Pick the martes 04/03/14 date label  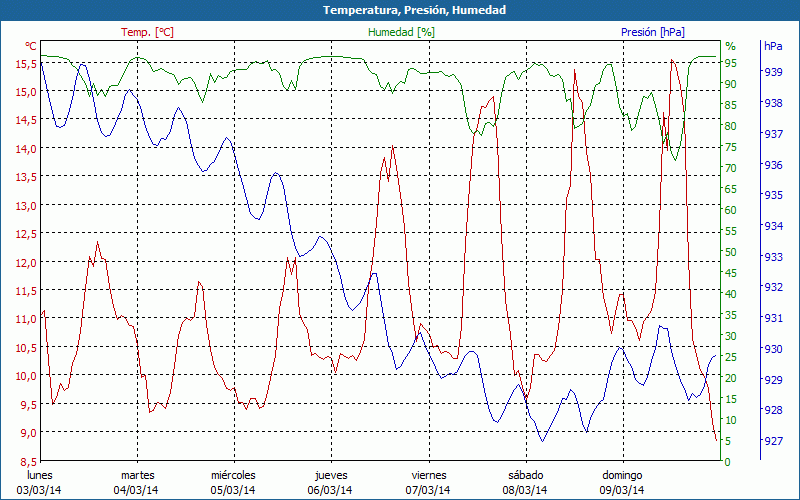[137, 482]
